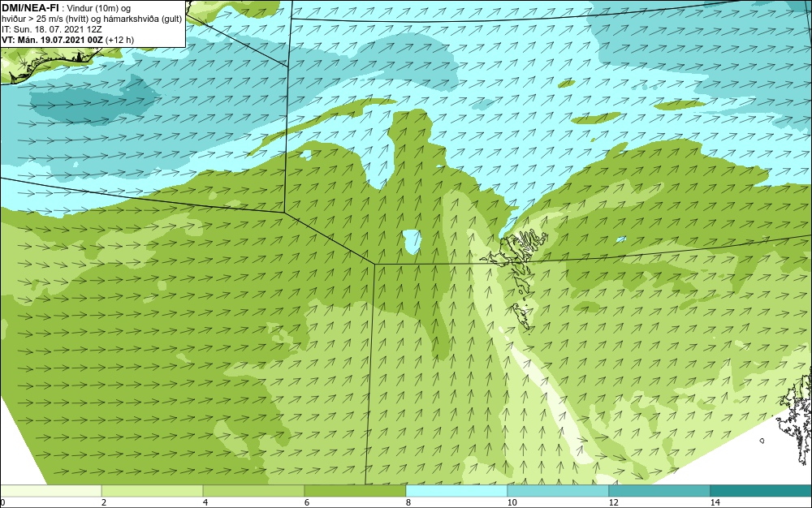Click the 12–14 m/s teal legend band
This screenshot has width=812, height=508.
coord(659,491)
